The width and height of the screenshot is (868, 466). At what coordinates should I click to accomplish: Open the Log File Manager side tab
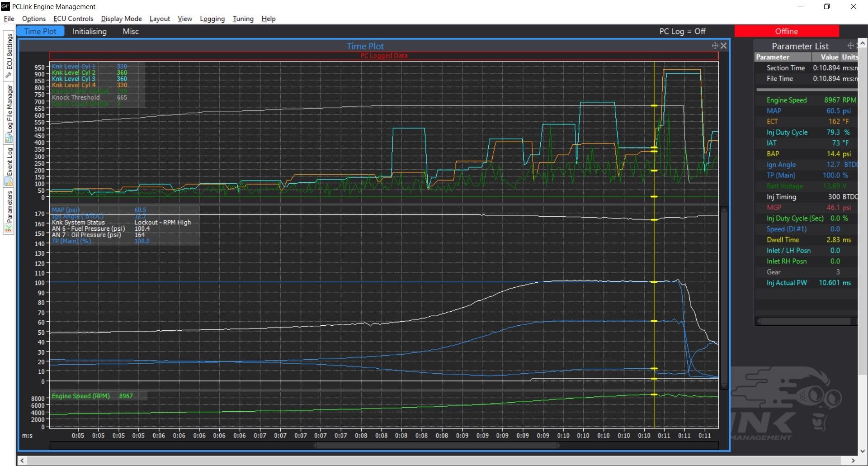[x=9, y=113]
